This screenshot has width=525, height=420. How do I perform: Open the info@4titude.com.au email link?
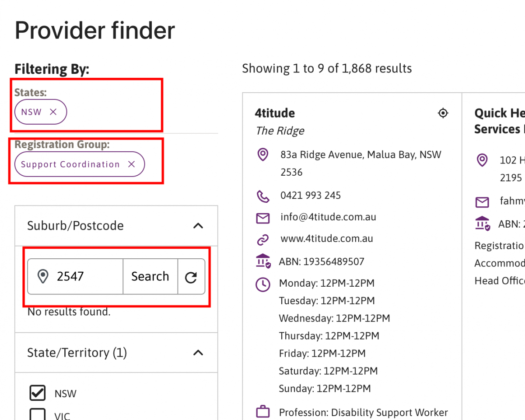tap(328, 217)
